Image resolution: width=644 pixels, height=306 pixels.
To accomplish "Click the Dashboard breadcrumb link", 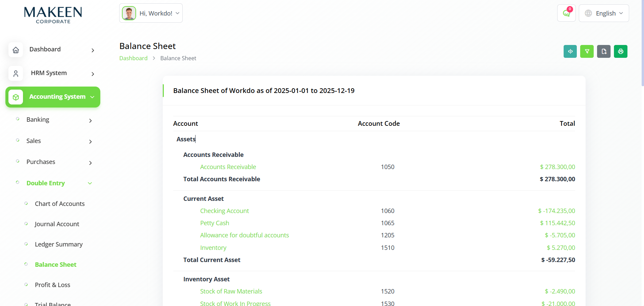I will tap(133, 58).
